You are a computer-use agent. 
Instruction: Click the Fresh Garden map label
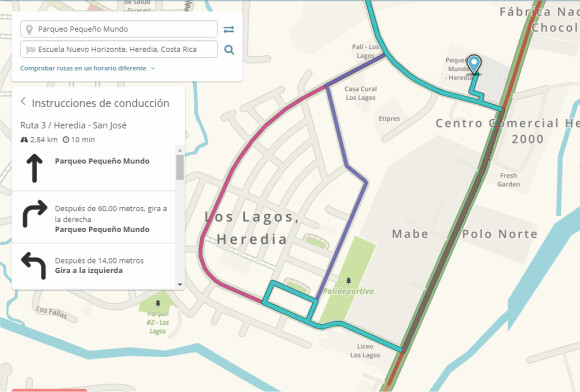(x=509, y=180)
